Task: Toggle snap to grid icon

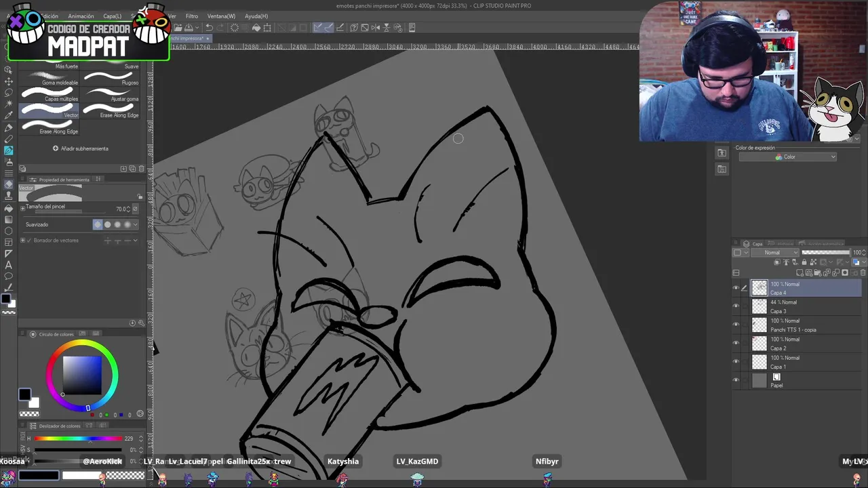Action: coord(340,28)
